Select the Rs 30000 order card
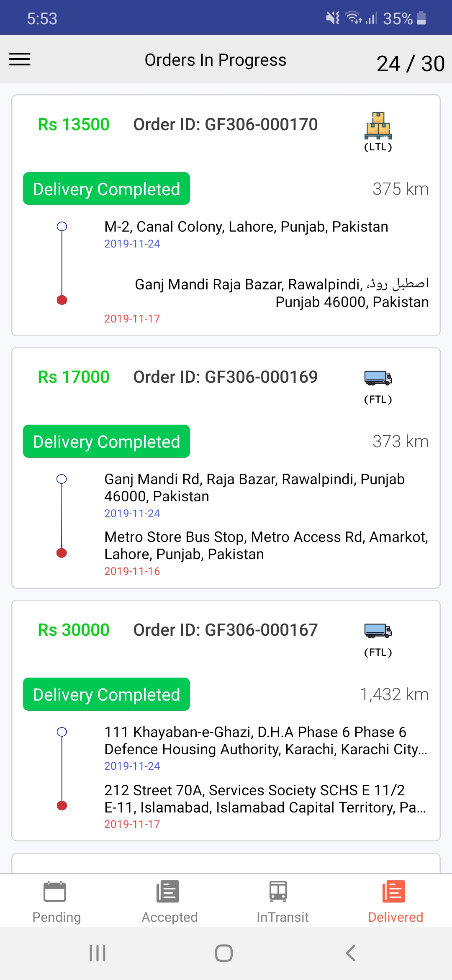452x980 pixels. coord(226,720)
